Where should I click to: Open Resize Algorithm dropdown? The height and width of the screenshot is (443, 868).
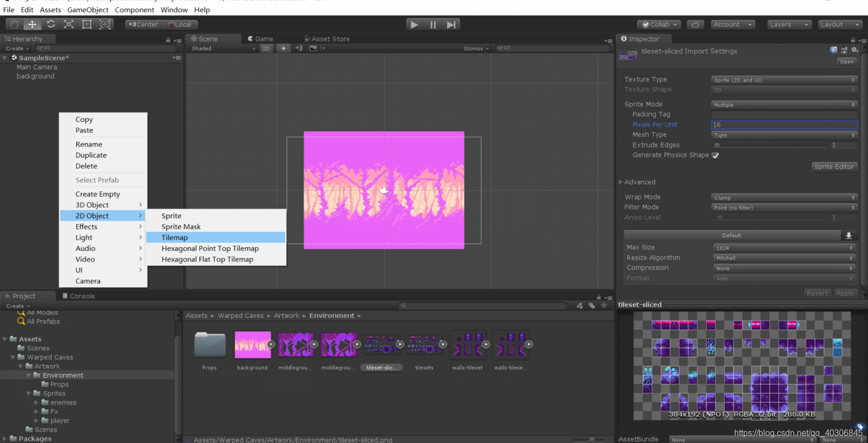tap(784, 258)
